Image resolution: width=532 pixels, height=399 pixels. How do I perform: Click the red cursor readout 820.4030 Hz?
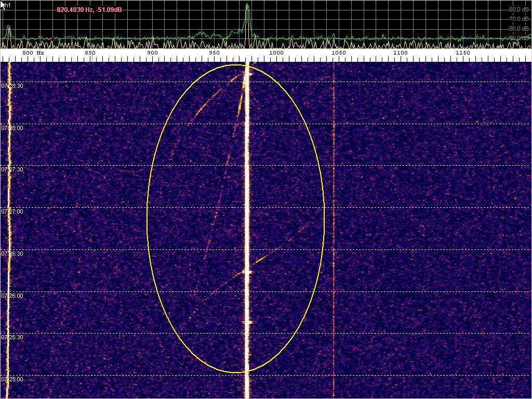click(x=89, y=10)
